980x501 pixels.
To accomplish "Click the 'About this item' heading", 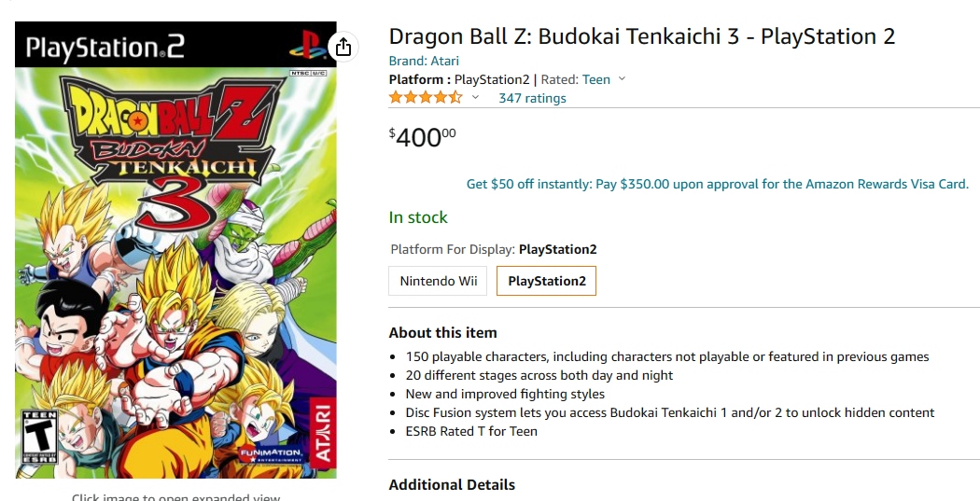I will click(442, 333).
